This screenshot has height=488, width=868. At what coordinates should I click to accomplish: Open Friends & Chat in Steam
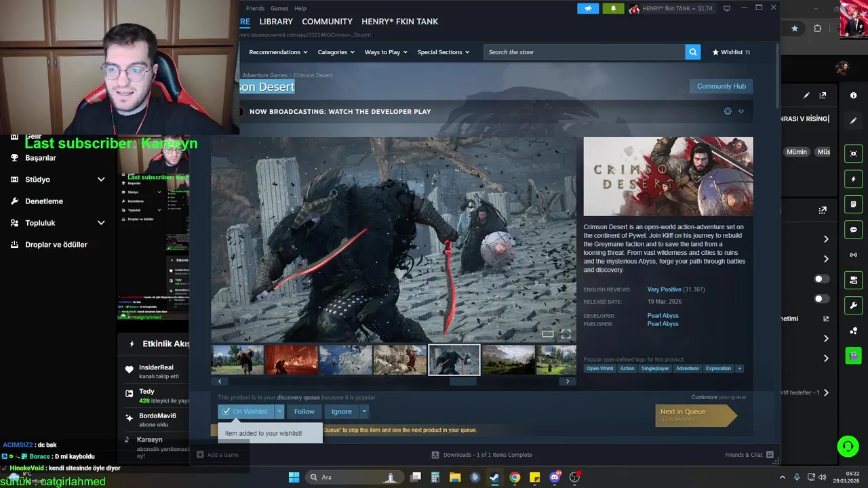point(749,455)
